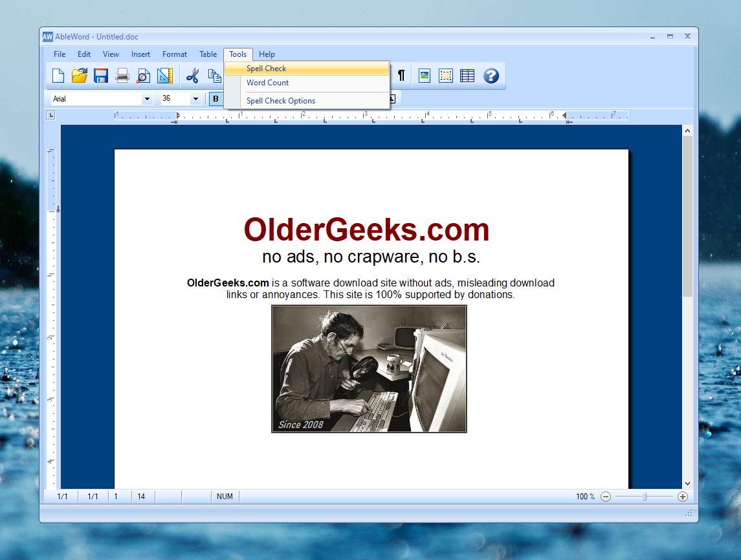This screenshot has width=741, height=560.
Task: Save the document with the floppy disk icon
Action: [101, 76]
